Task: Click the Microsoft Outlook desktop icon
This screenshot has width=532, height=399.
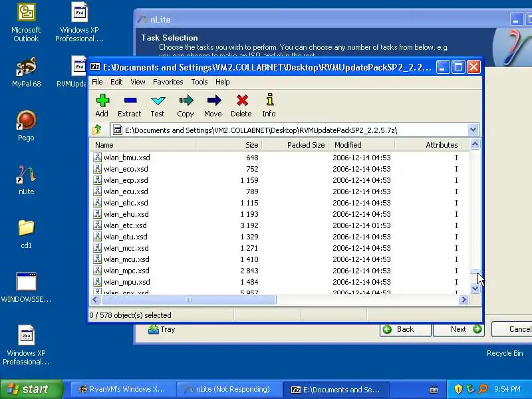Action: tap(26, 12)
